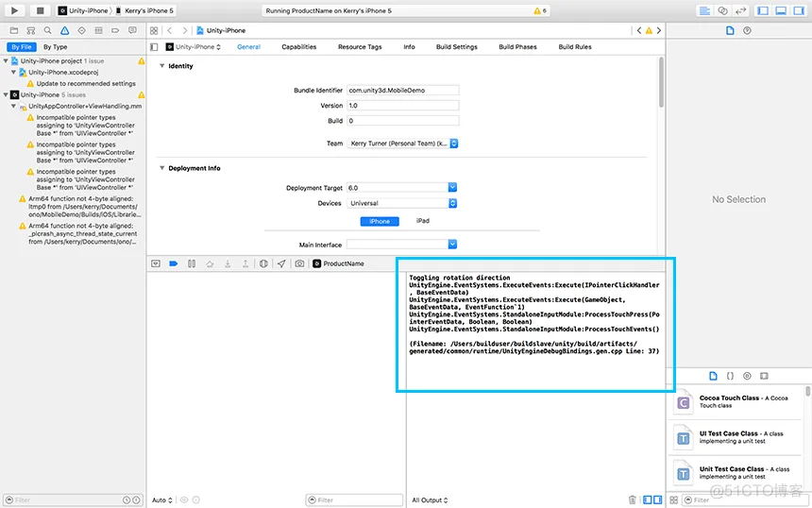Go back in editor history
812x508 pixels.
170,30
